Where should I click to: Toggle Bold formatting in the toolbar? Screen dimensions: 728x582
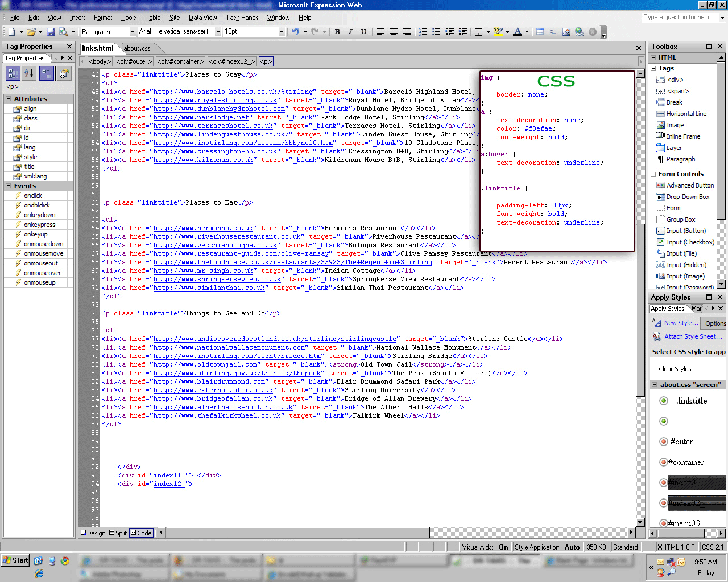pos(337,32)
